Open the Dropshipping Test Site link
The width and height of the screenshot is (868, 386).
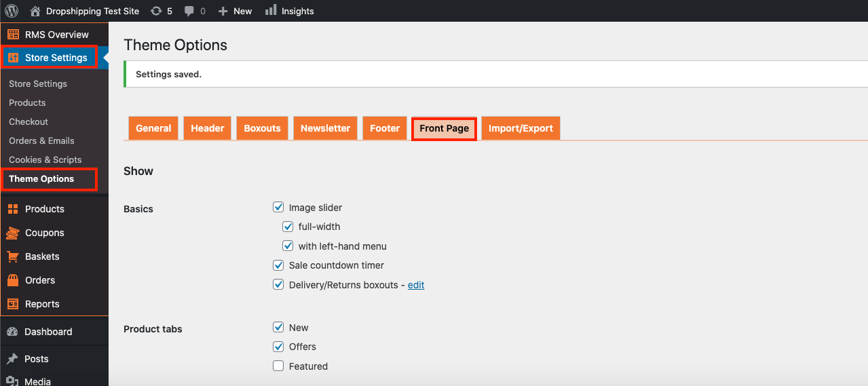click(x=92, y=11)
